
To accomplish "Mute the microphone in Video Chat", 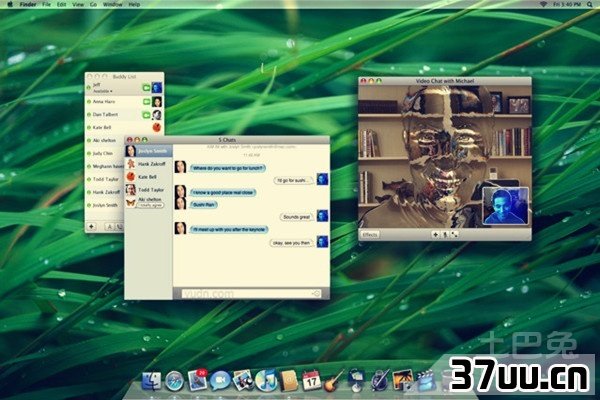I will click(445, 235).
